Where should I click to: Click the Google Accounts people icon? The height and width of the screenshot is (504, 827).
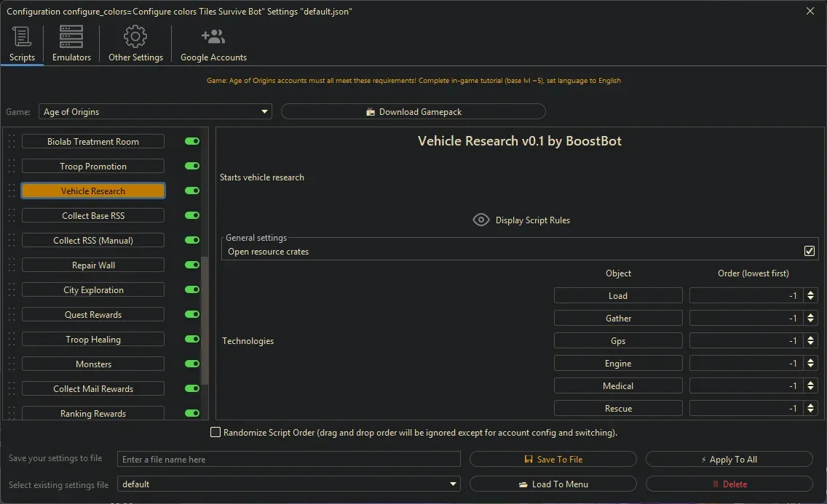click(213, 36)
